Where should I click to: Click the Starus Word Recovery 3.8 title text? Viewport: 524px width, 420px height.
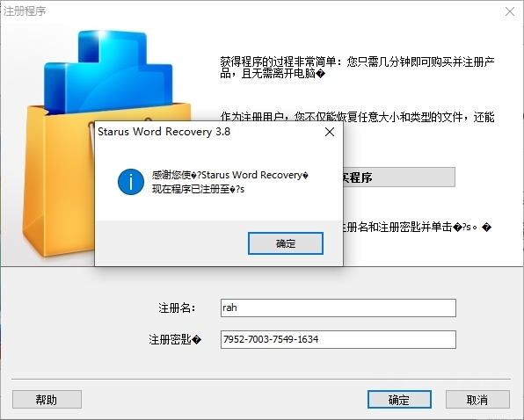pyautogui.click(x=164, y=132)
